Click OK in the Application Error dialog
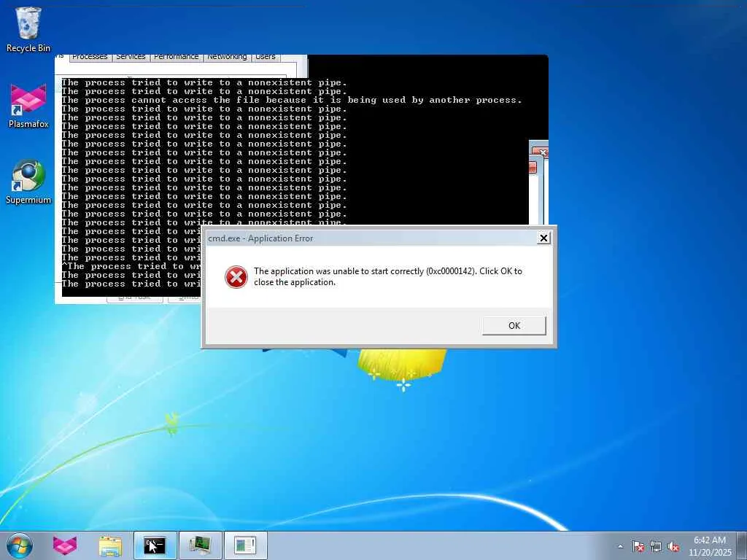Screen dimensions: 747x560 514,326
